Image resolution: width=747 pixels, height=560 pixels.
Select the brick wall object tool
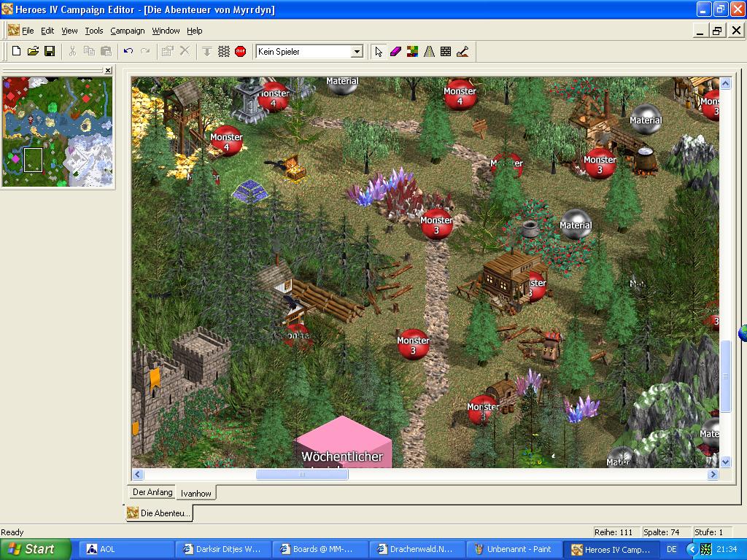[x=446, y=51]
